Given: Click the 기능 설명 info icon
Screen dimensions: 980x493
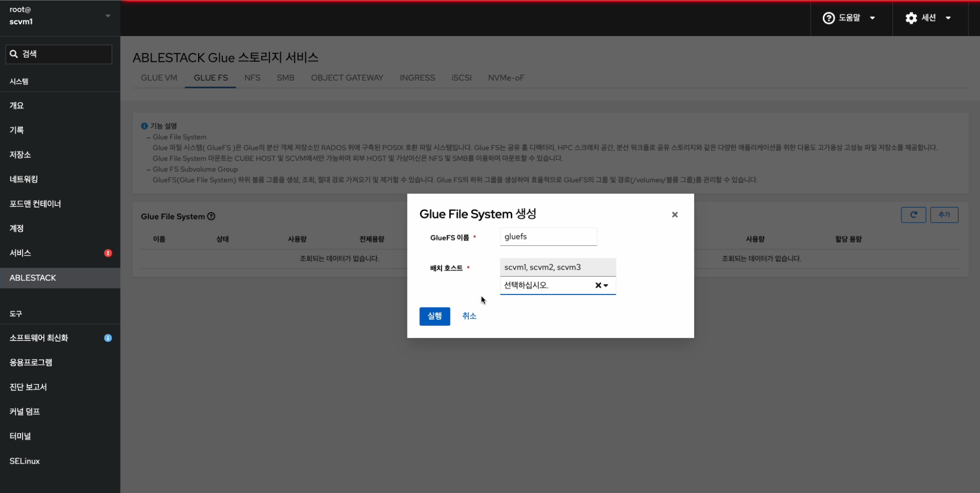Looking at the screenshot, I should (x=144, y=126).
